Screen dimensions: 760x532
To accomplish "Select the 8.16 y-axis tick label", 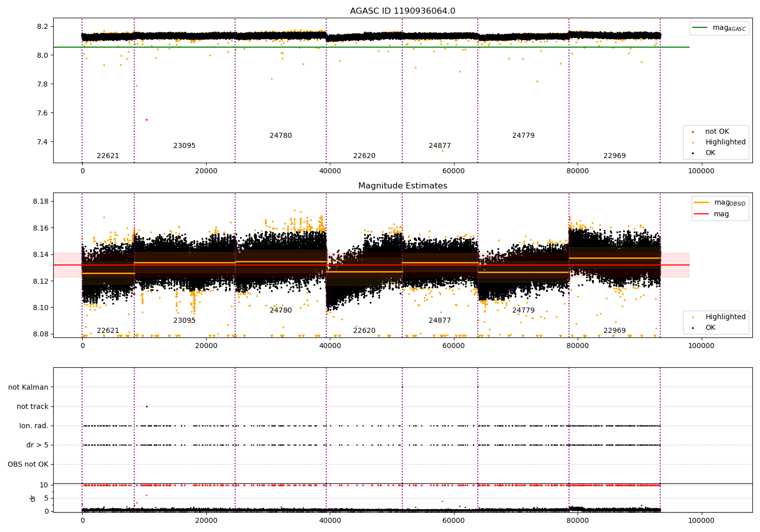I will coord(41,228).
